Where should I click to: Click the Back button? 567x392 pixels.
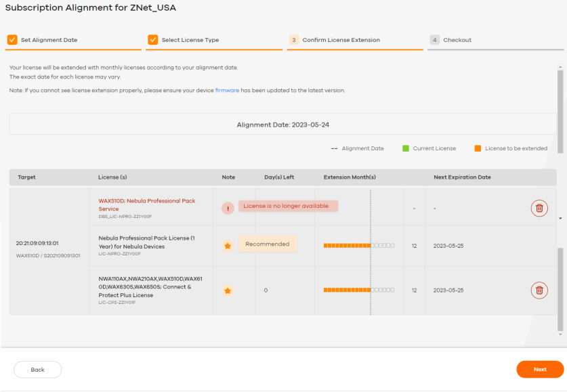pyautogui.click(x=38, y=370)
